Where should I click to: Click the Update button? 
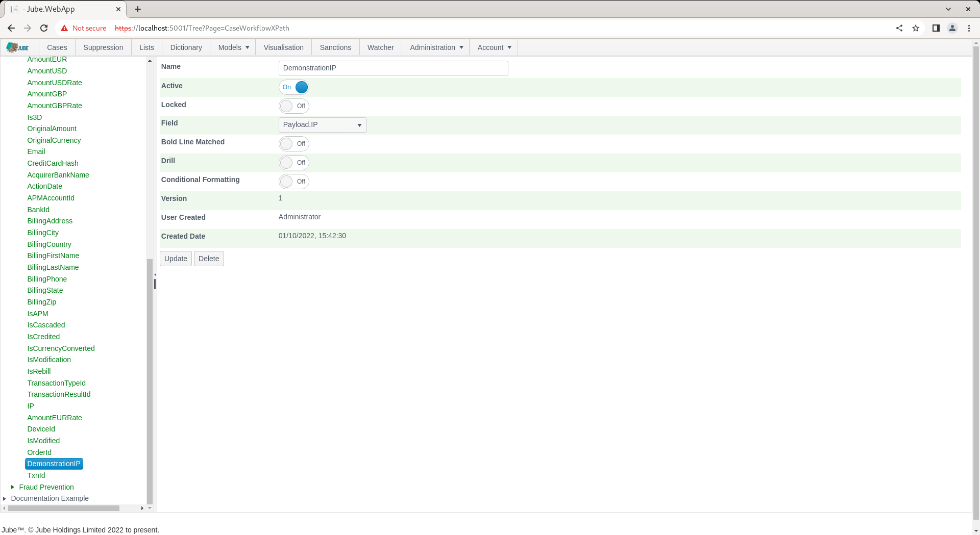click(176, 259)
